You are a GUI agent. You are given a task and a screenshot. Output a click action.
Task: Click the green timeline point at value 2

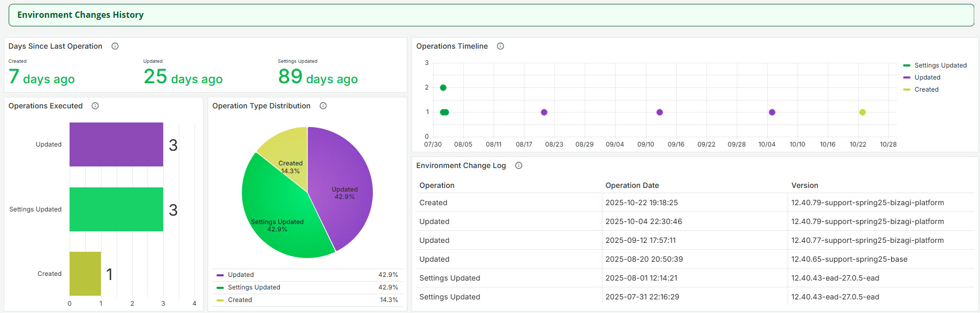[x=443, y=87]
